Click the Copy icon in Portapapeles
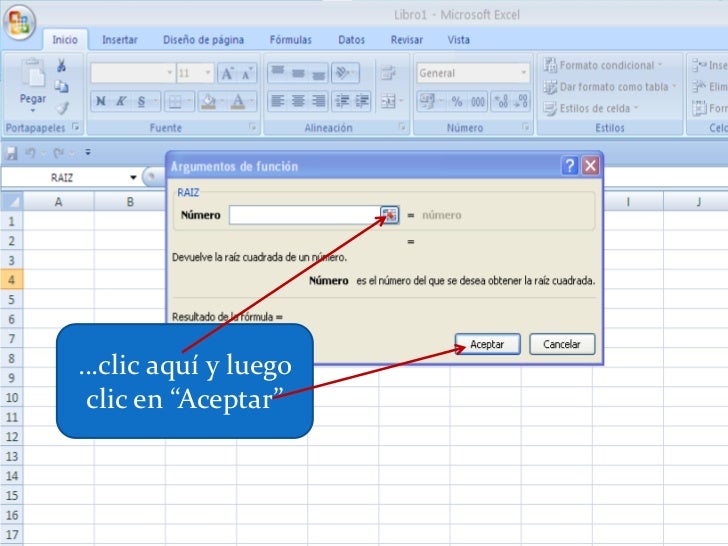 tap(61, 86)
